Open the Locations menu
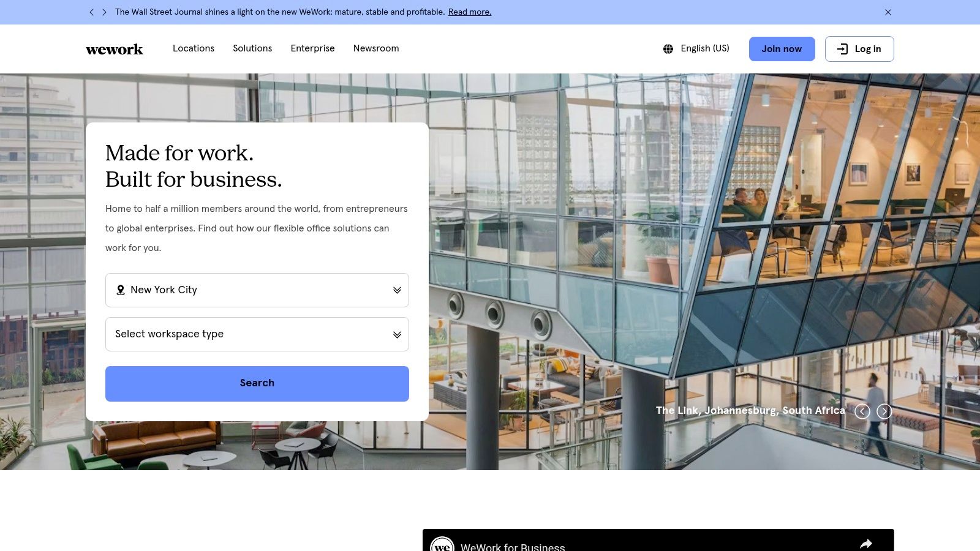Image resolution: width=980 pixels, height=551 pixels. [194, 48]
